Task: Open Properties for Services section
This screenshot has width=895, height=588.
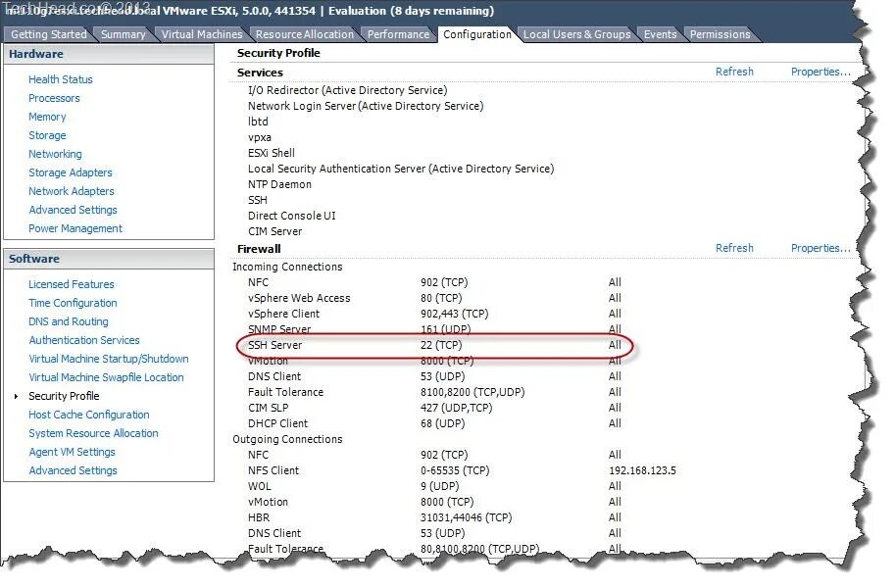Action: pos(820,72)
